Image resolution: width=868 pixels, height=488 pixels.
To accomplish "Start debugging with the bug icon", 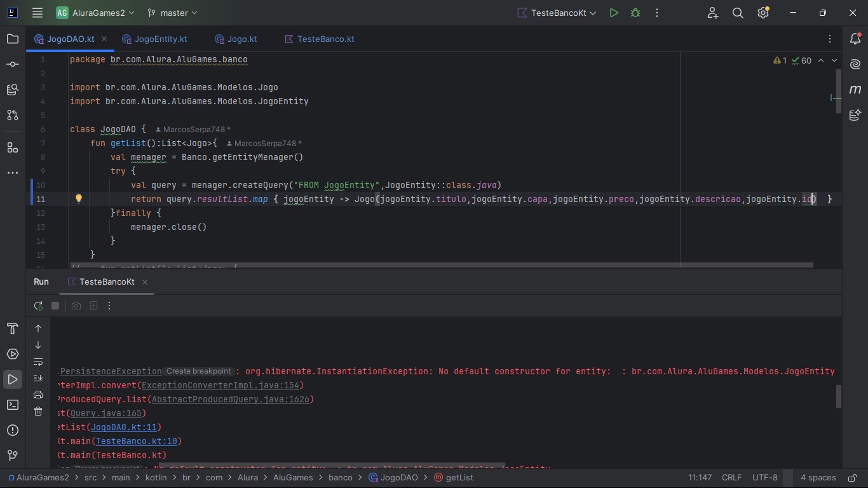I will pos(635,13).
